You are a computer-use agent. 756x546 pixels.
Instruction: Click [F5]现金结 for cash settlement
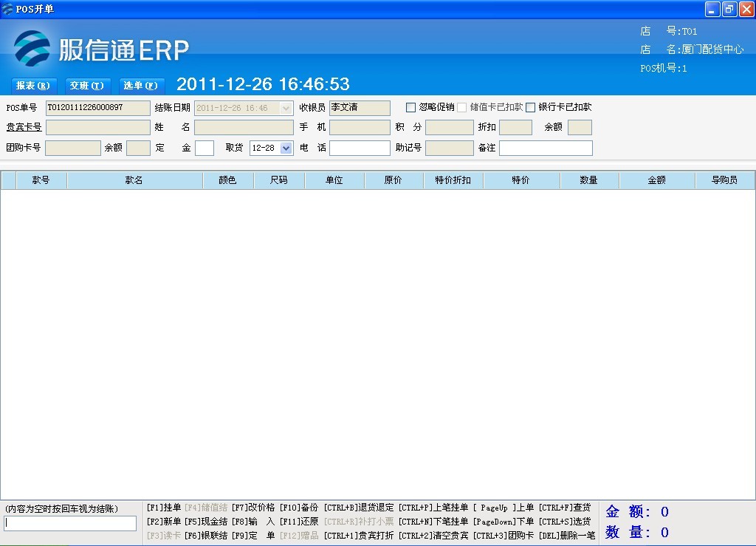207,522
